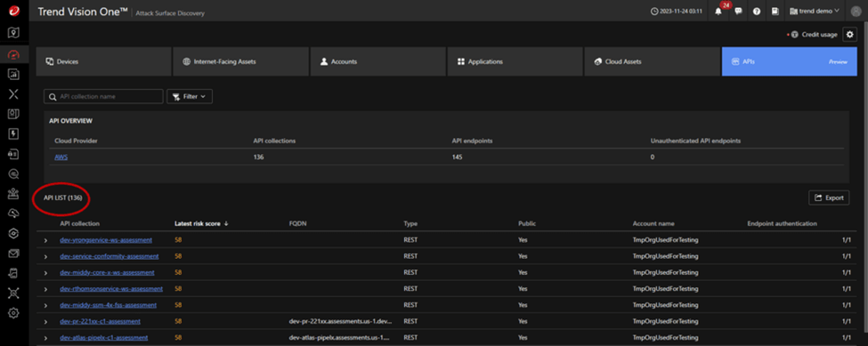
Task: Open the dashboards chart sidebar icon
Action: coord(14,74)
